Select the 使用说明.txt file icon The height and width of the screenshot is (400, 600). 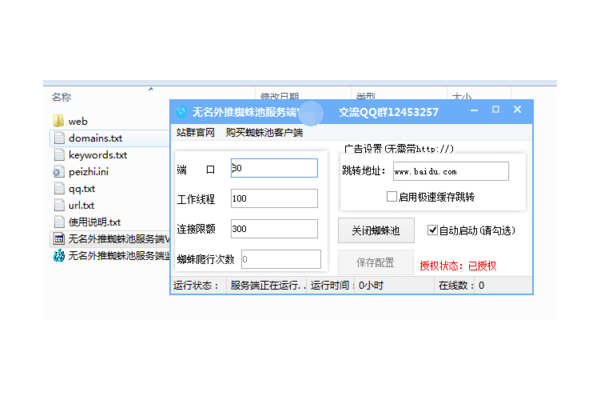(x=59, y=222)
